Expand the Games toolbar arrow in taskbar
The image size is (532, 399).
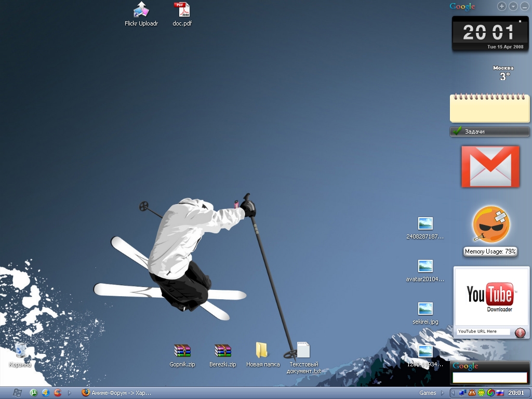(x=443, y=393)
